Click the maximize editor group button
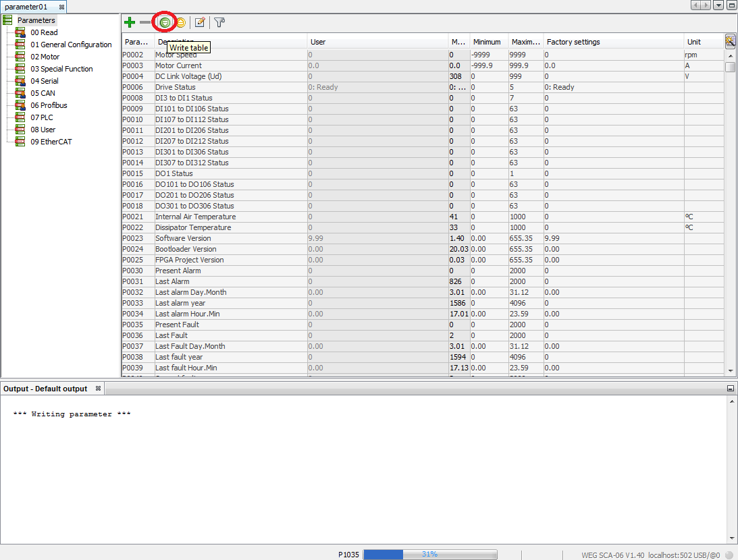 point(731,5)
